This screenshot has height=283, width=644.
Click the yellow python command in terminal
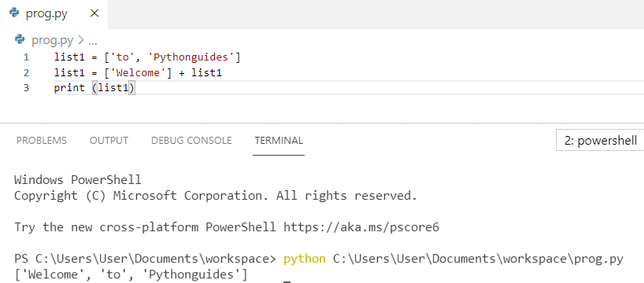tap(305, 259)
